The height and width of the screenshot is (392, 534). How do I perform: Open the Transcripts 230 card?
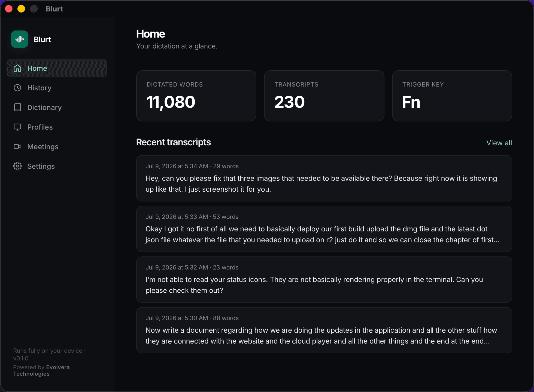click(x=324, y=96)
